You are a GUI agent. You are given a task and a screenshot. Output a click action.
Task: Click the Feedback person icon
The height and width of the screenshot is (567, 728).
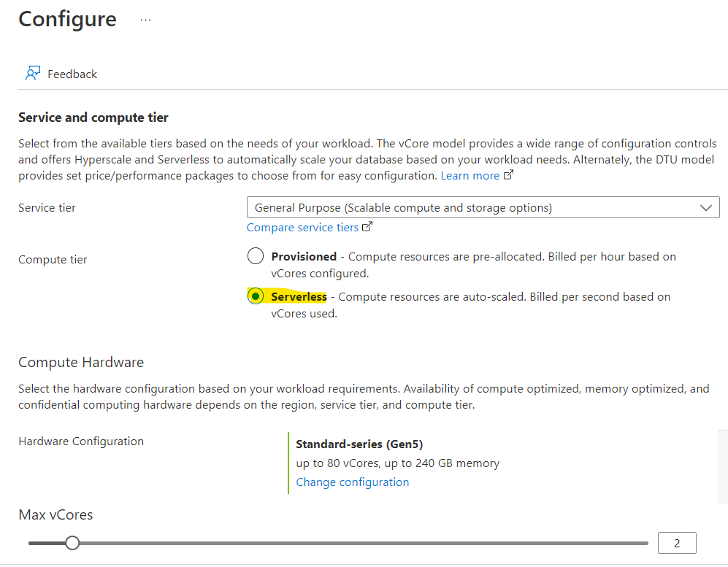coord(33,73)
